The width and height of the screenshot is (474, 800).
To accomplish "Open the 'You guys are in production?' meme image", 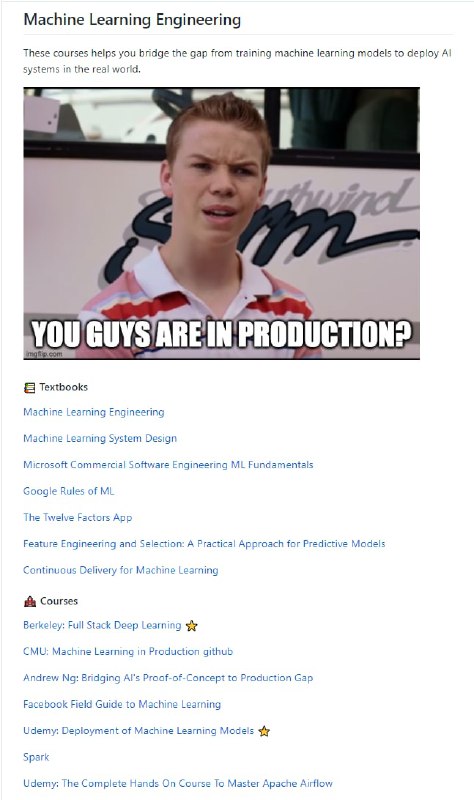I will click(221, 223).
